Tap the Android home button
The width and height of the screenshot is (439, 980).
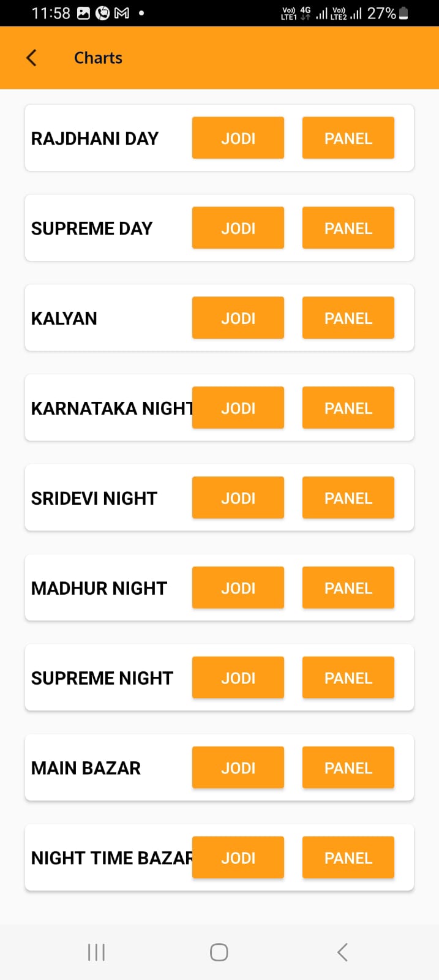219,952
